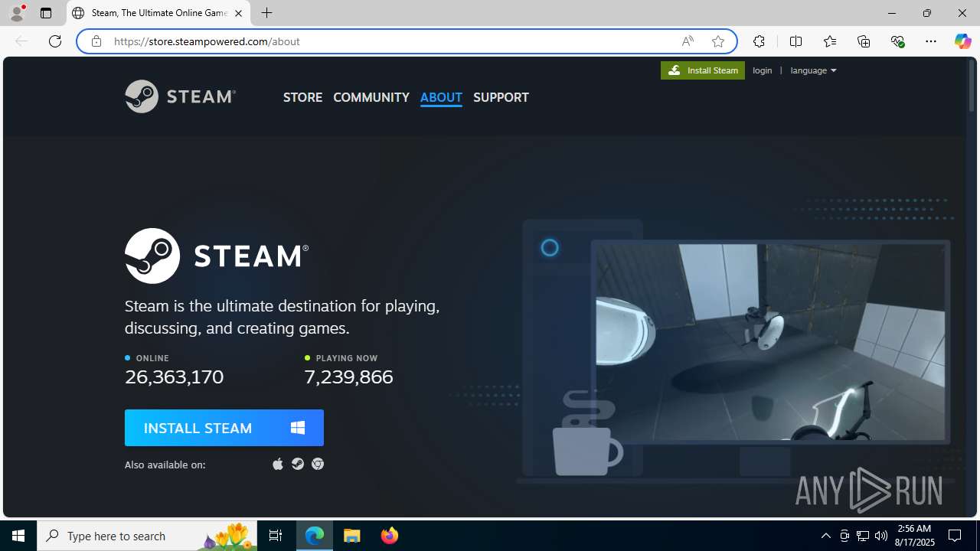This screenshot has height=551, width=980.
Task: Choose the Apple macOS download icon
Action: point(278,464)
